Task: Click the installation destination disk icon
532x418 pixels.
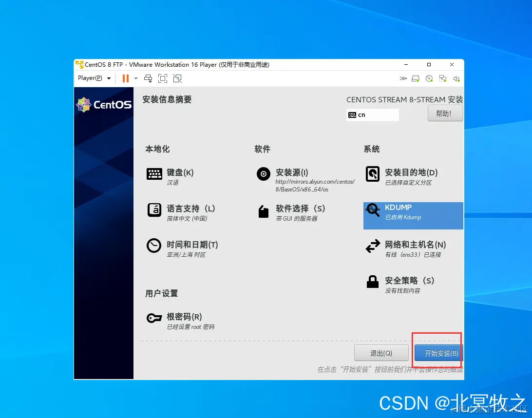Action: tap(373, 174)
